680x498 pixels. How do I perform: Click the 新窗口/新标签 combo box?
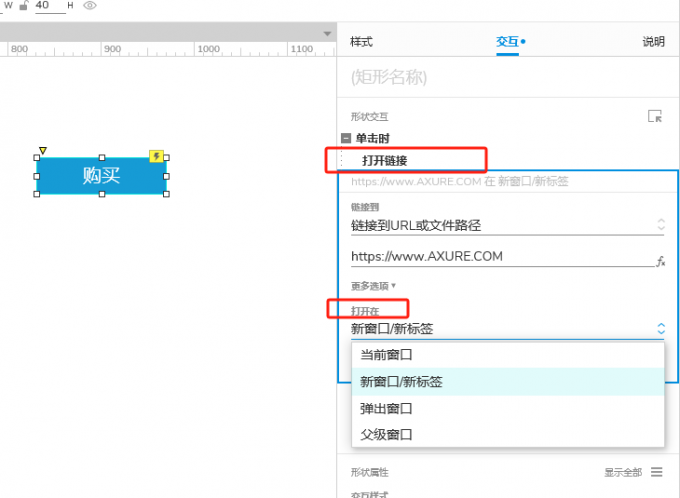pyautogui.click(x=507, y=329)
